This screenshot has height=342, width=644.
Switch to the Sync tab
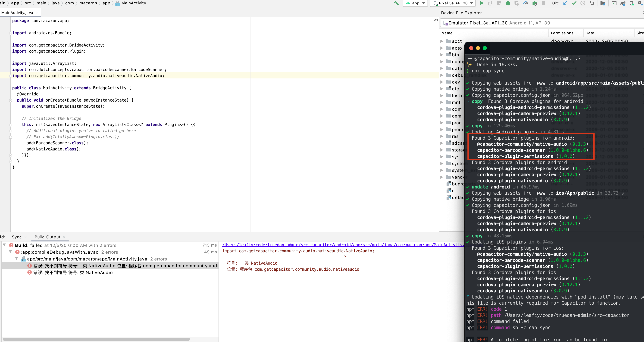tap(17, 237)
